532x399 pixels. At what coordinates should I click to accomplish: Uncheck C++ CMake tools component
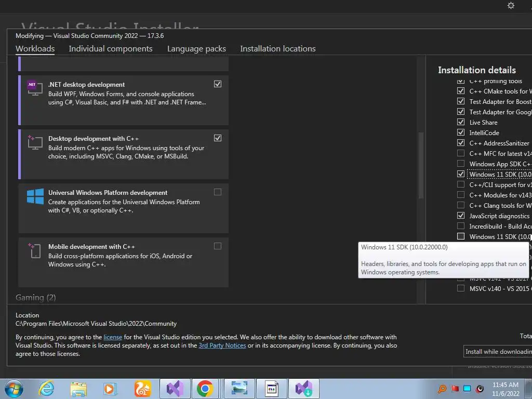coord(461,91)
